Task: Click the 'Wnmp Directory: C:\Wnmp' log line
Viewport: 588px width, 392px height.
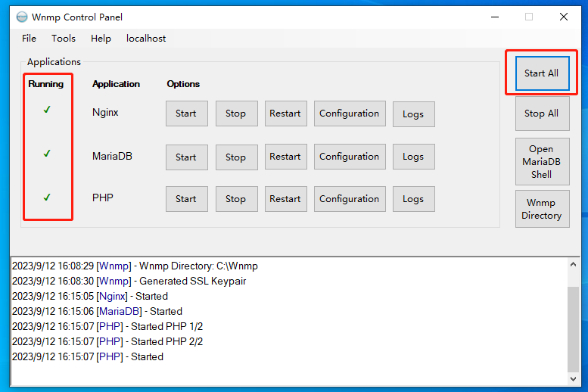Action: [135, 266]
